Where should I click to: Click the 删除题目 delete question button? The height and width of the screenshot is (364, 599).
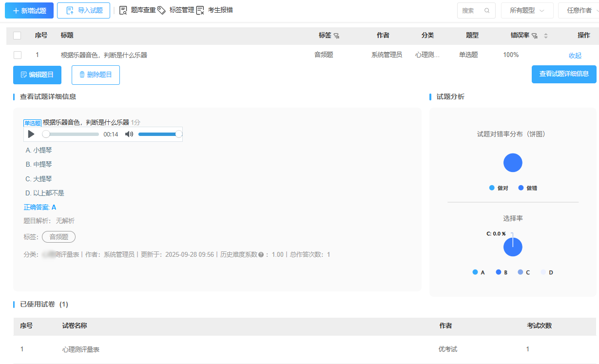(96, 75)
